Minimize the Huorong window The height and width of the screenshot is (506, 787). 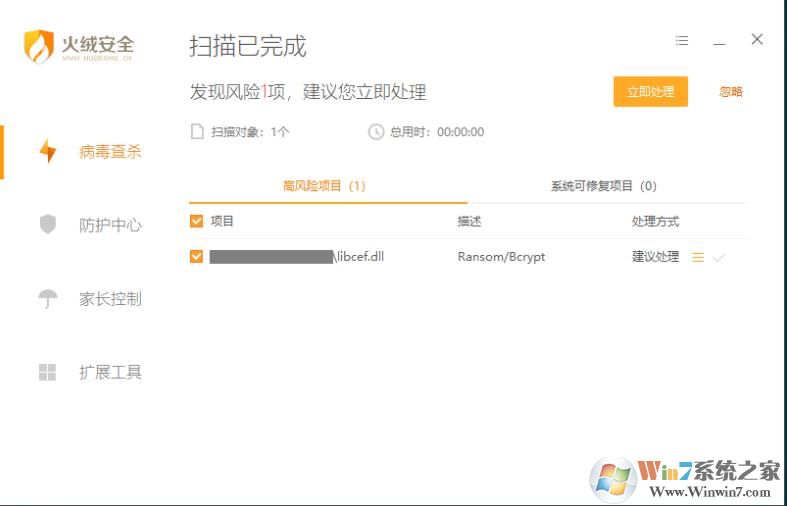point(719,44)
